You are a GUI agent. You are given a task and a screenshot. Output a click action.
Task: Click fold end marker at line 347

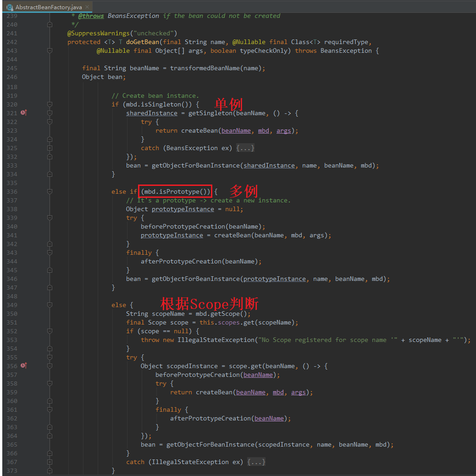(50, 287)
